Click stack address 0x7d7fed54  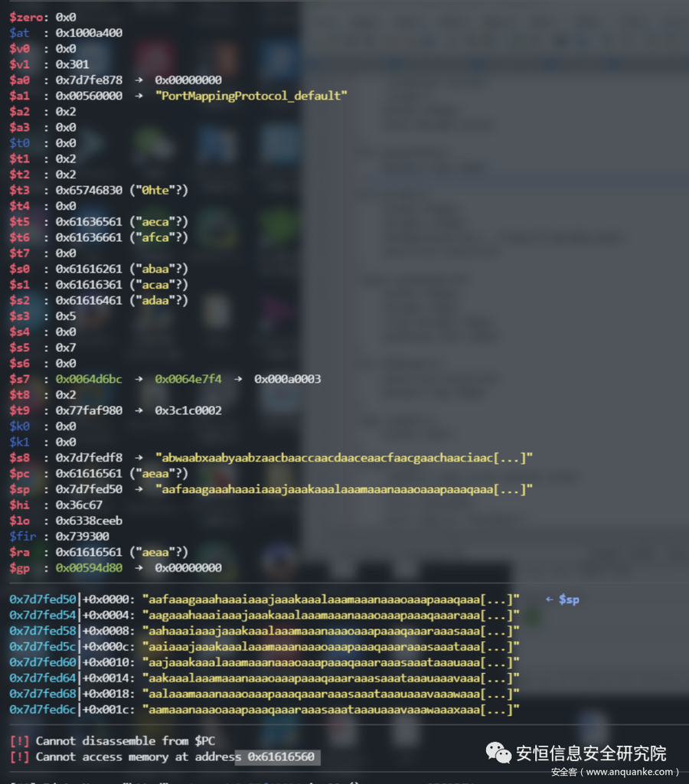point(43,616)
